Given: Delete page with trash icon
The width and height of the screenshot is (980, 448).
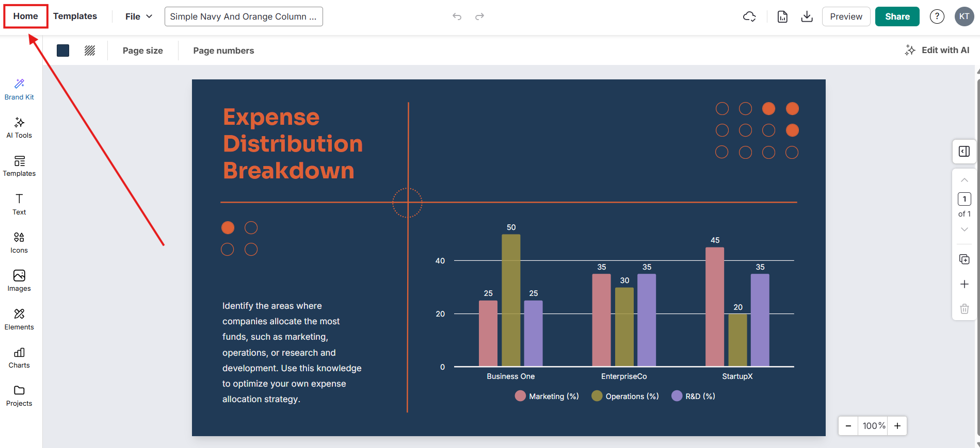Looking at the screenshot, I should (964, 309).
